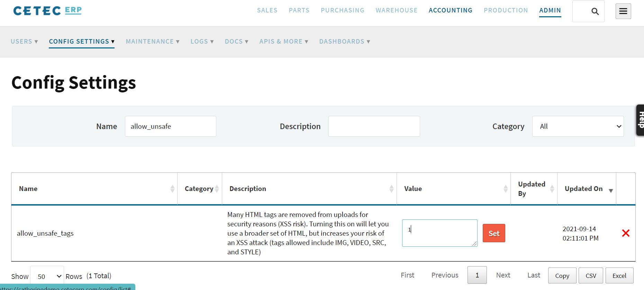This screenshot has height=290, width=644.
Task: Open the Purchasing menu
Action: (343, 10)
